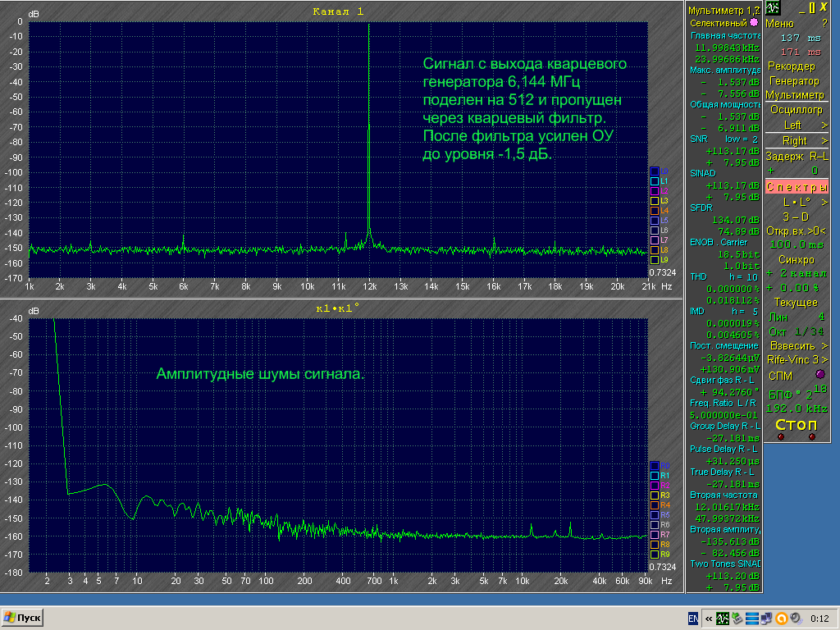The width and height of the screenshot is (840, 630).
Task: Open the Рекордер panel
Action: (792, 66)
